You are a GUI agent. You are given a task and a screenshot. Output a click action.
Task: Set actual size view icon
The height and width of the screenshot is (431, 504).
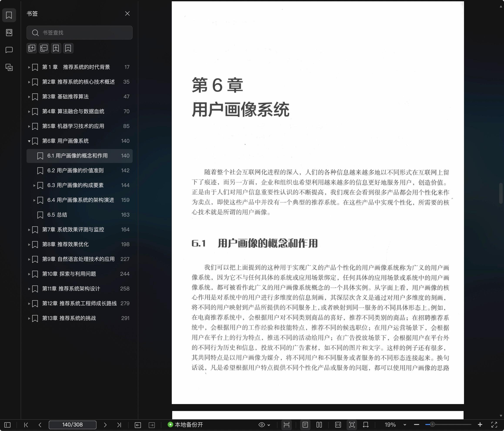pyautogui.click(x=338, y=425)
